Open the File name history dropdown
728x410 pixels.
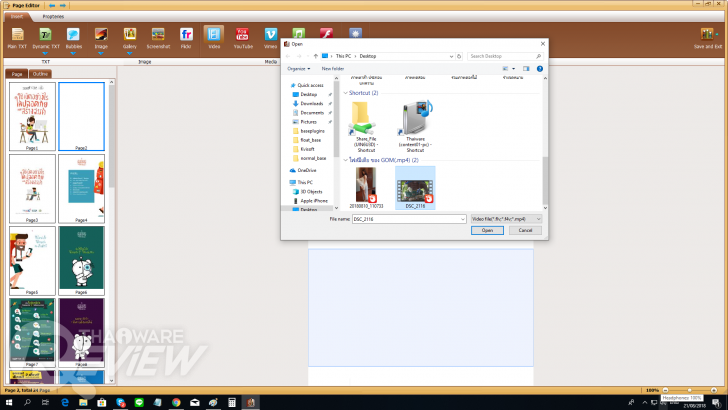[x=462, y=219]
